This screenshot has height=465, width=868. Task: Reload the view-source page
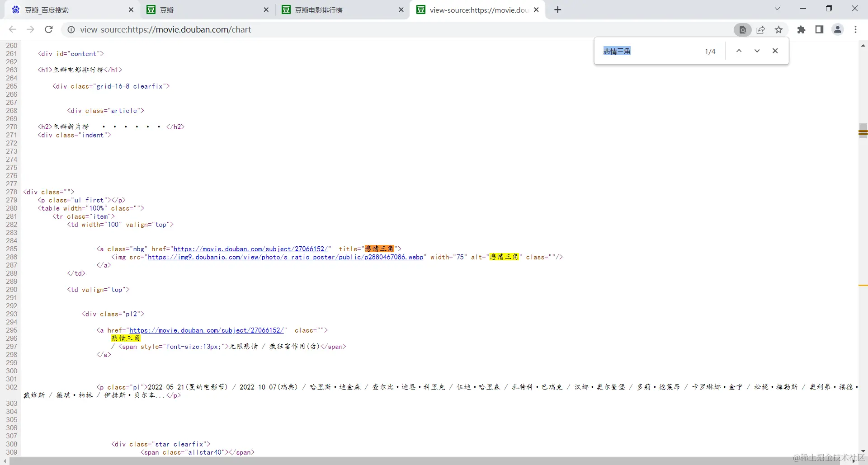(x=49, y=29)
